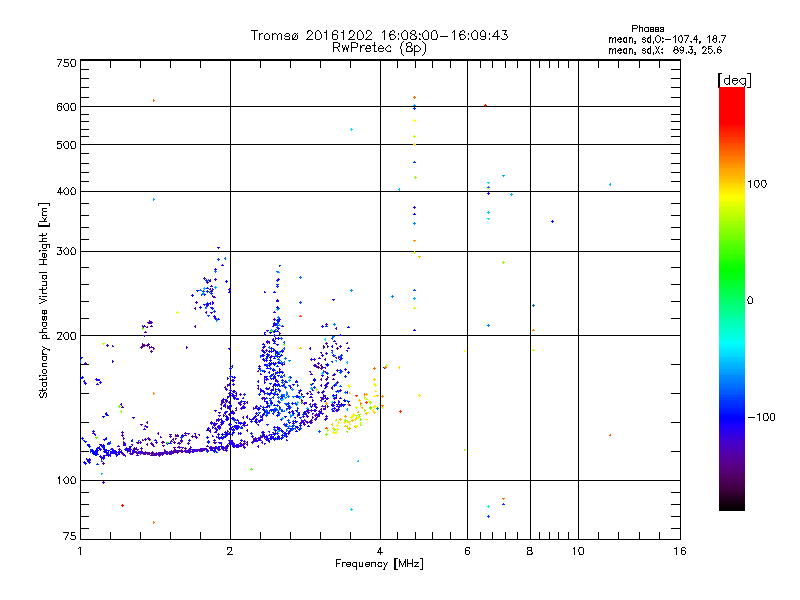Click the y-axis tick label '300'
Viewport: 800px width, 600px height.
pos(66,252)
